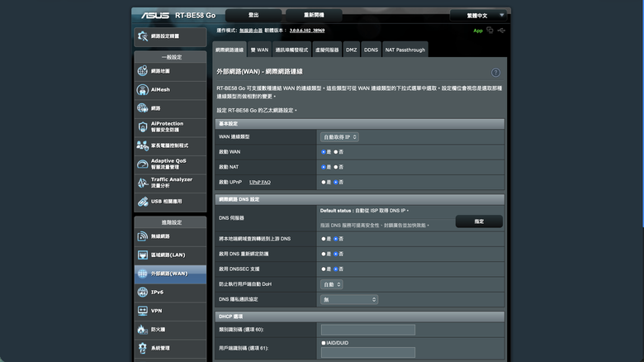Tick the IAID/DUID checkbox
The image size is (644, 362).
pos(323,343)
